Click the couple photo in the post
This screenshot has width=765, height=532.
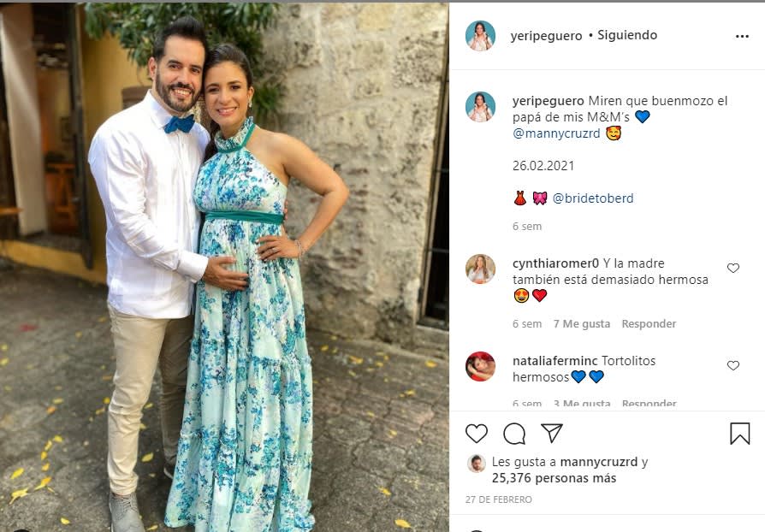224,267
